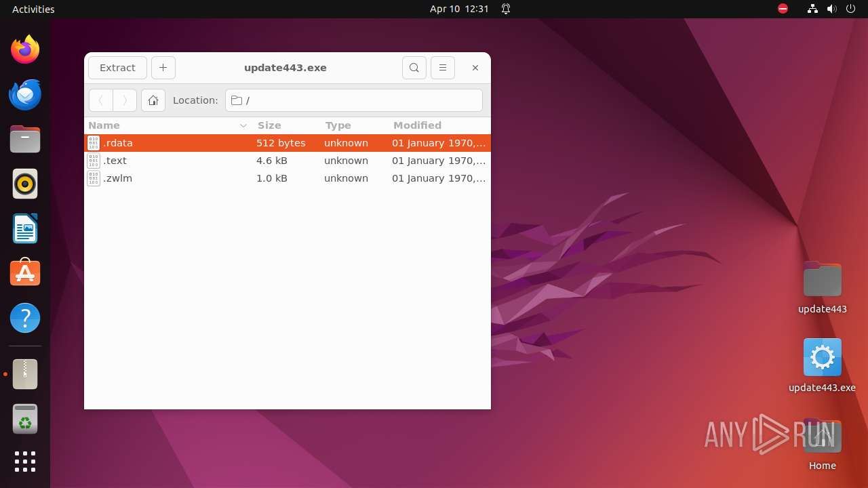868x488 pixels.
Task: Open Ubuntu Software from the dock
Action: click(25, 273)
